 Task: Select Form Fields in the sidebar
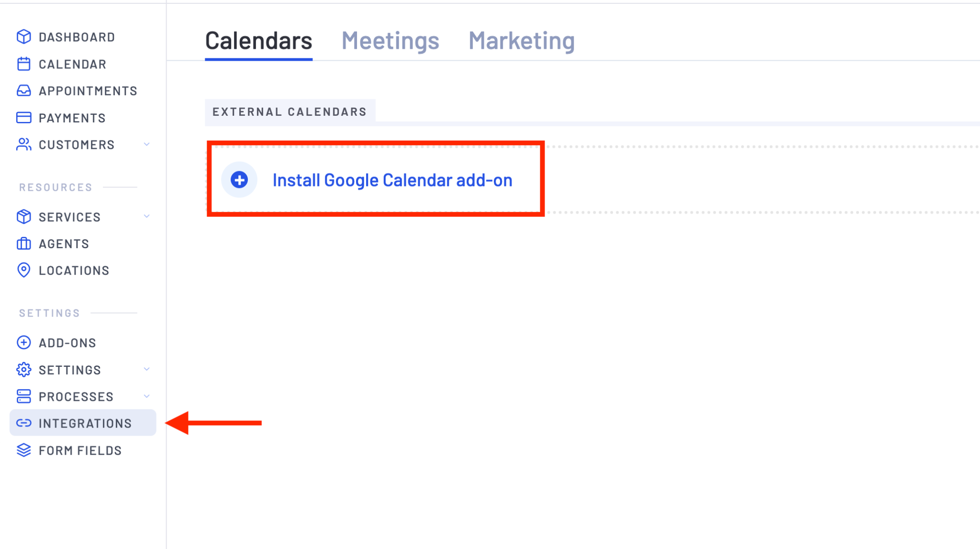coord(80,450)
